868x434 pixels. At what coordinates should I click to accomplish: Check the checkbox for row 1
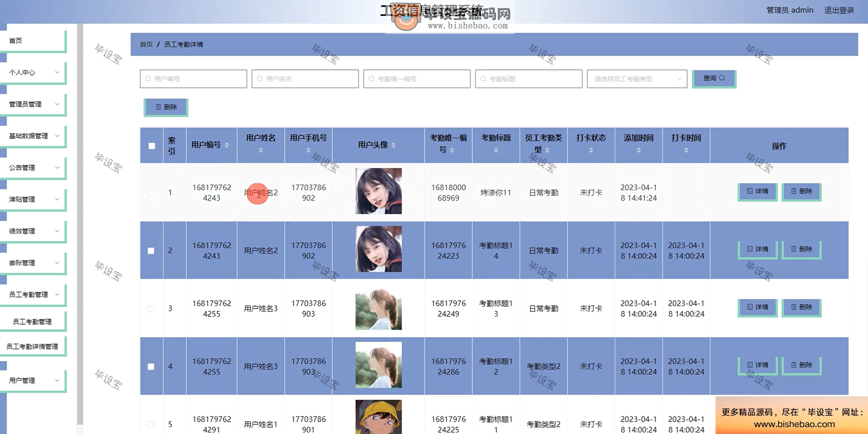(x=151, y=193)
